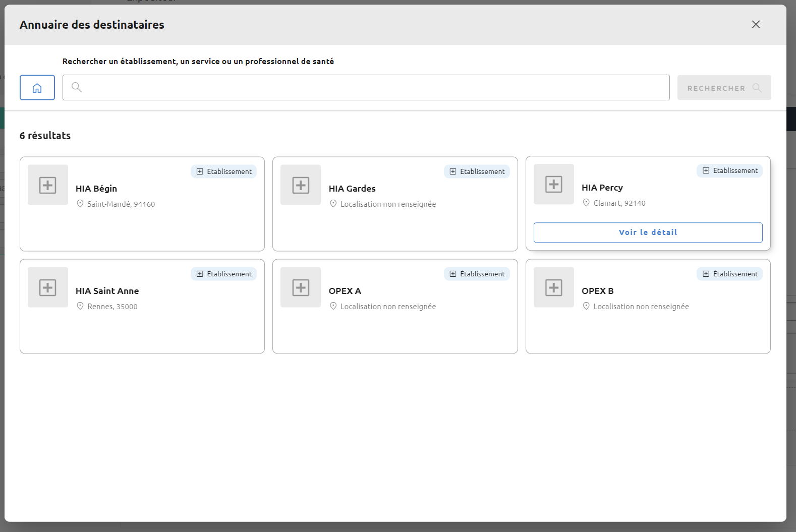Select the HIA Bégin card title

[x=96, y=189]
